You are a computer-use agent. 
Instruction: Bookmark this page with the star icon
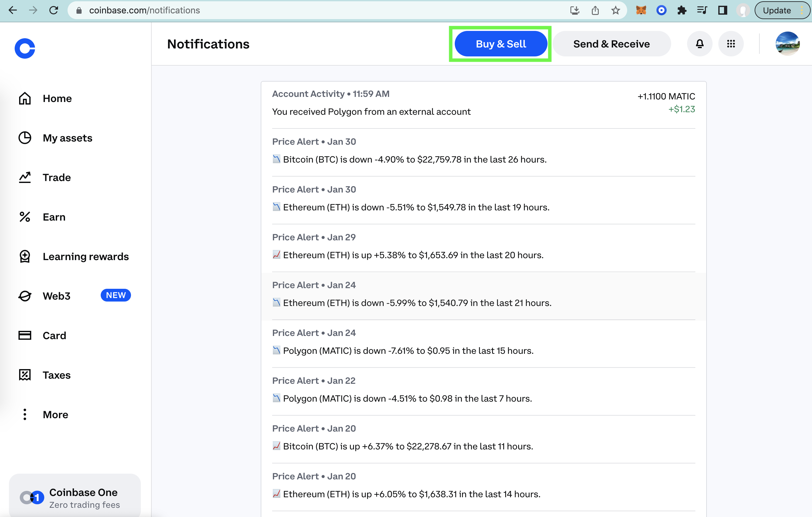[x=615, y=11]
